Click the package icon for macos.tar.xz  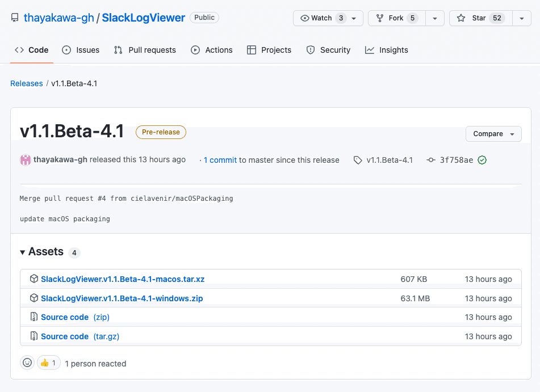coord(34,279)
